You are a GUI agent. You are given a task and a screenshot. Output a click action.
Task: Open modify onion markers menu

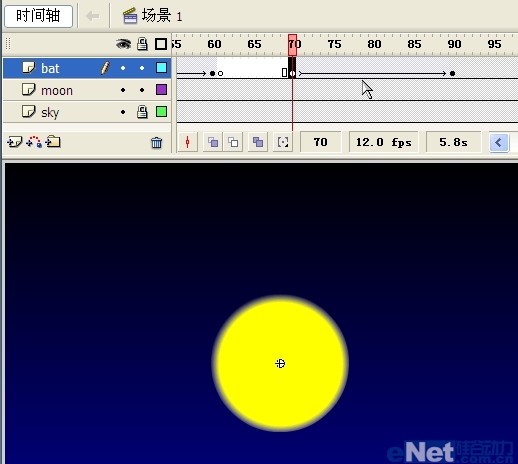(x=283, y=142)
